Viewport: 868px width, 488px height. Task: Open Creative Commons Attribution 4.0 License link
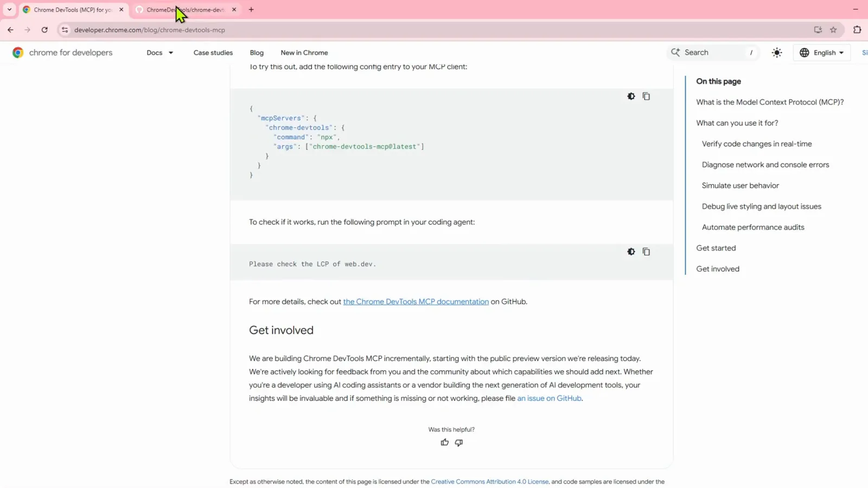coord(490,481)
